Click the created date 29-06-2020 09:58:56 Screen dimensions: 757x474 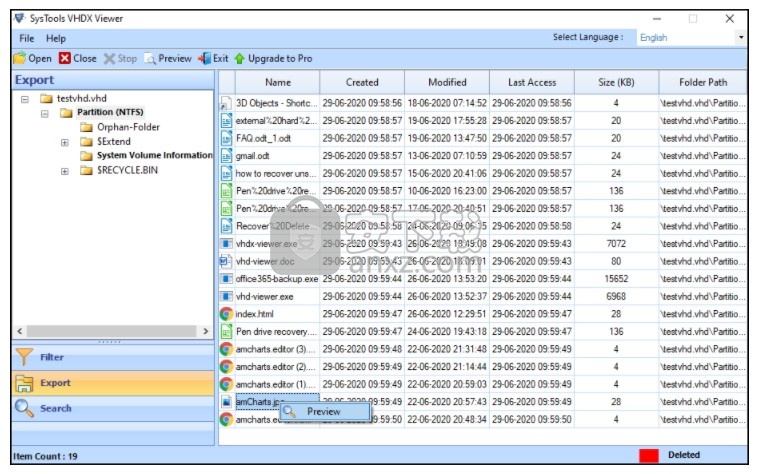point(362,103)
